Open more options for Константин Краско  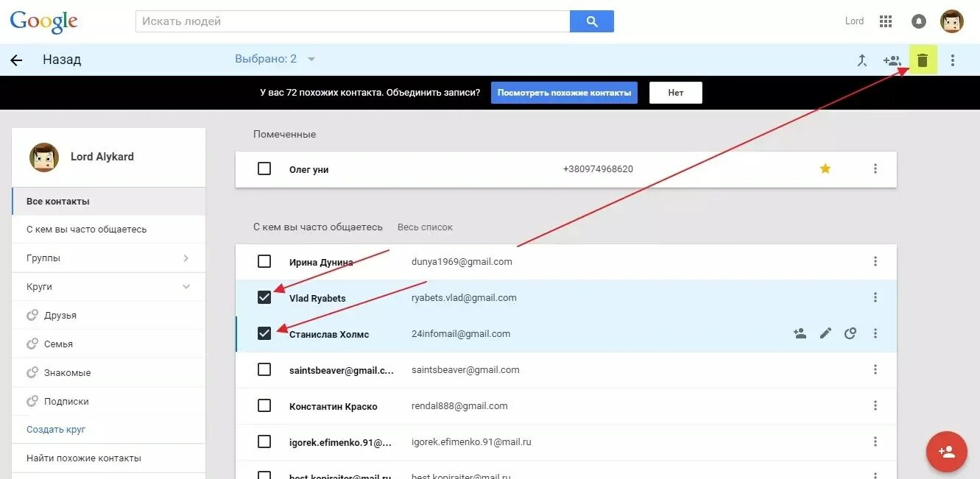[875, 405]
